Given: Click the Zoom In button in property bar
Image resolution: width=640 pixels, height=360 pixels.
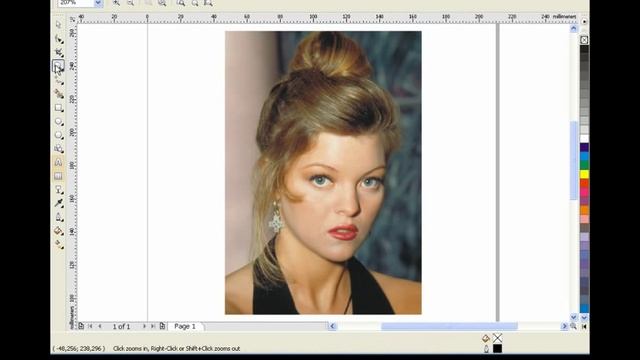Looking at the screenshot, I should point(116,3).
